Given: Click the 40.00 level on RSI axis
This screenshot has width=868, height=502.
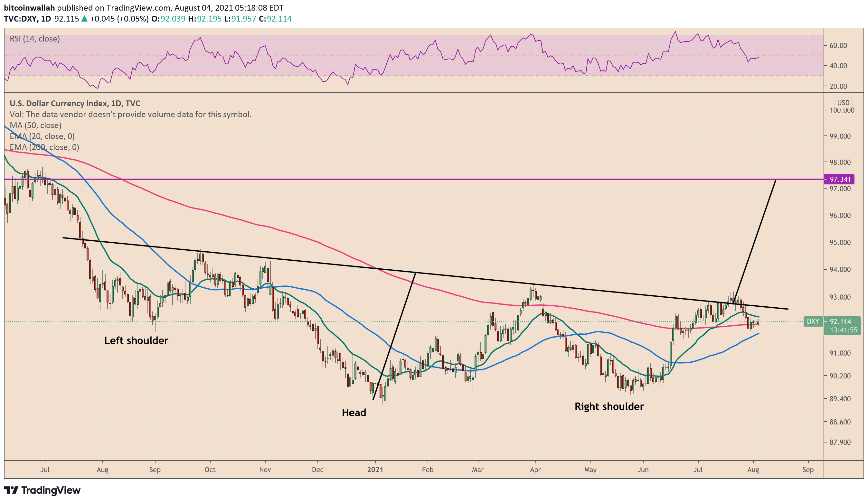Looking at the screenshot, I should [x=838, y=66].
